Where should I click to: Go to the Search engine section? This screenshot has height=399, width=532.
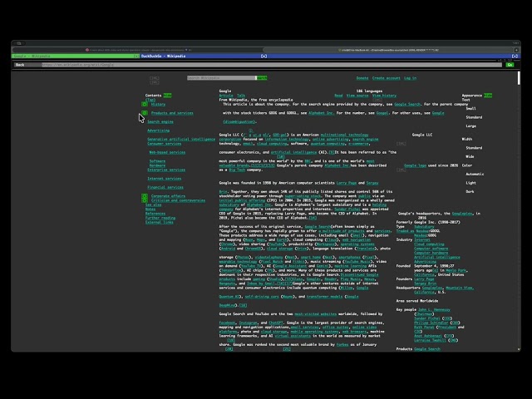click(160, 122)
